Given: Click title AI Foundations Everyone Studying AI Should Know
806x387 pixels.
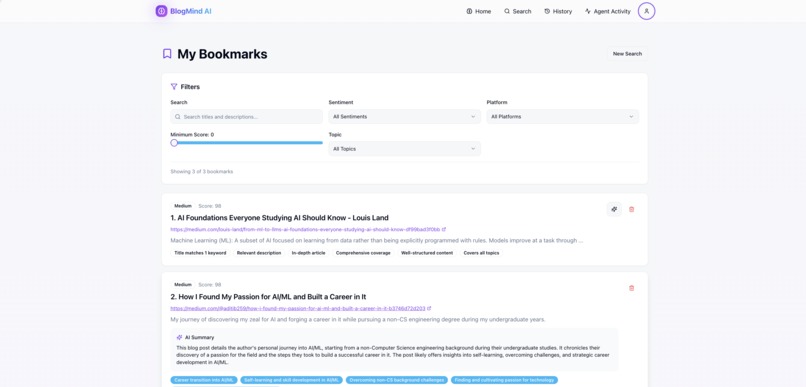Looking at the screenshot, I should 279,217.
